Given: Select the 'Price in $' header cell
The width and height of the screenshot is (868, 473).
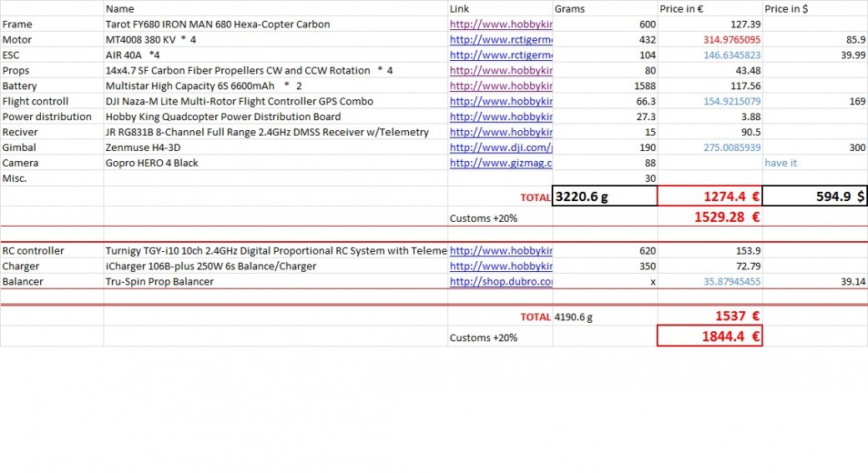Looking at the screenshot, I should coord(815,9).
